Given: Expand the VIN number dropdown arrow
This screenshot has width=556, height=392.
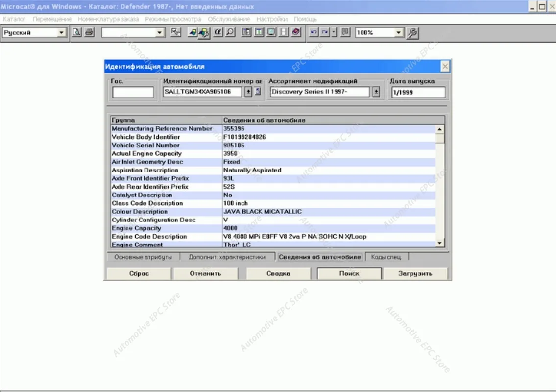Looking at the screenshot, I should click(x=248, y=92).
